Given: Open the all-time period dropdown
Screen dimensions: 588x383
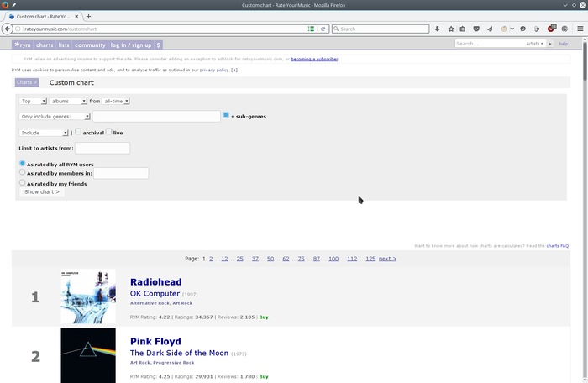Looking at the screenshot, I should (116, 102).
